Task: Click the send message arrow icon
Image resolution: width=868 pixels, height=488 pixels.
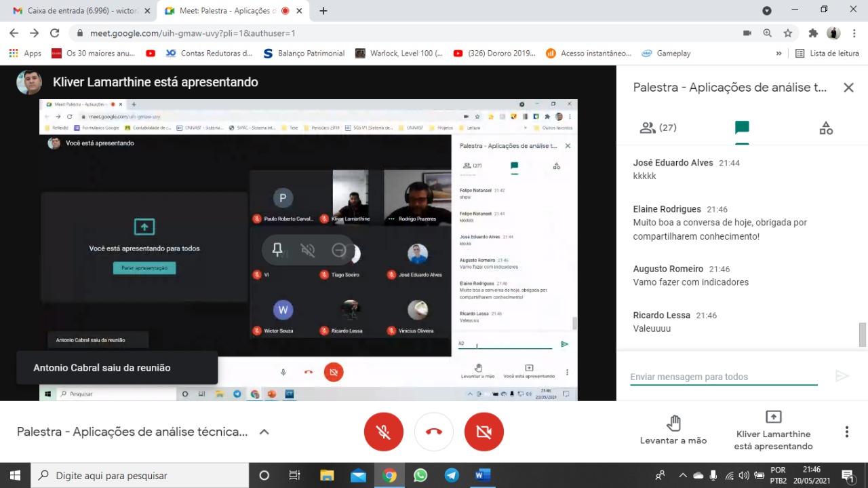Action: (x=842, y=376)
